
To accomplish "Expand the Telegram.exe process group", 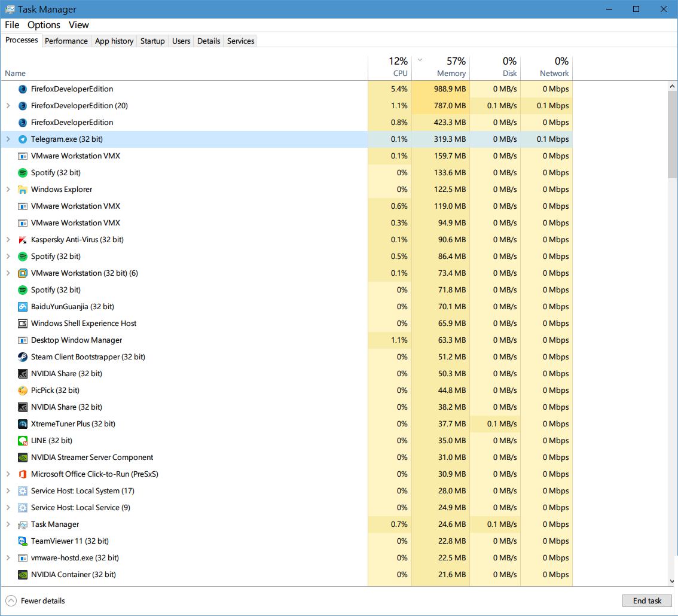I will click(8, 139).
